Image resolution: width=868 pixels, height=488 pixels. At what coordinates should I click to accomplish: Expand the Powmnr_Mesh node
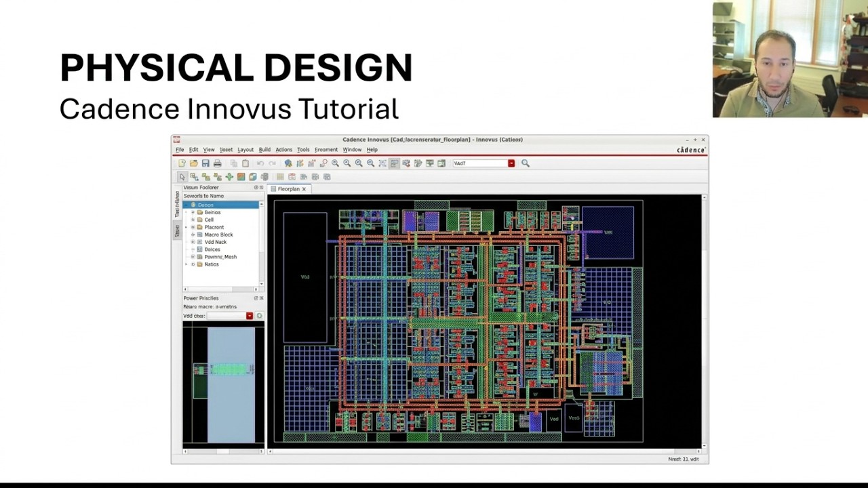193,257
